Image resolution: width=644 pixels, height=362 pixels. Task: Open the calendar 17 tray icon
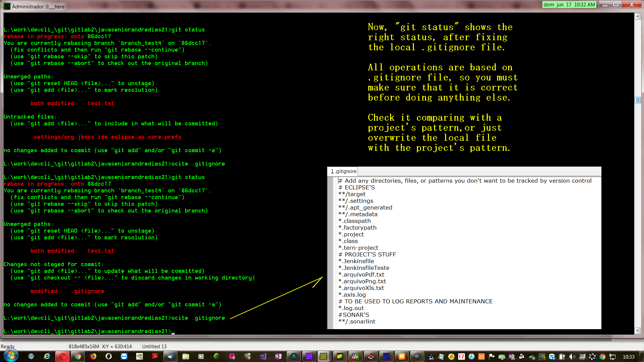[462, 357]
